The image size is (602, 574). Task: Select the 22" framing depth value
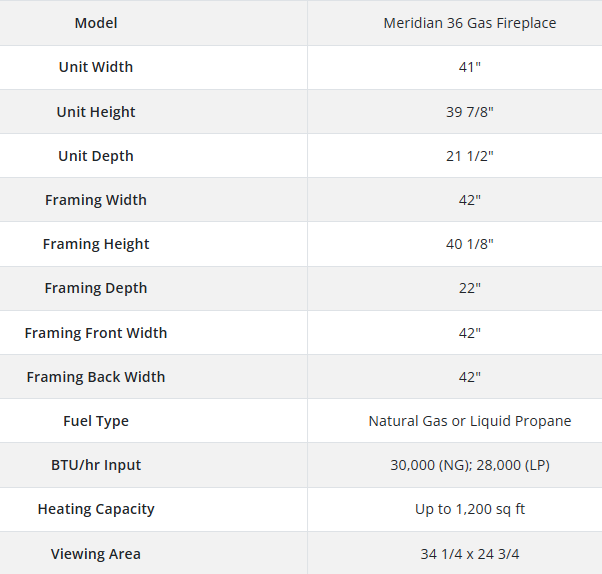click(470, 288)
